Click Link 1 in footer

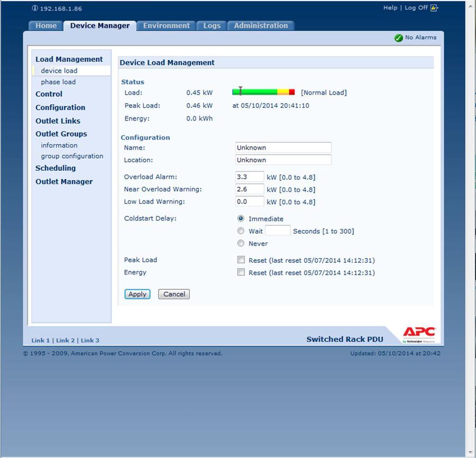pos(40,340)
